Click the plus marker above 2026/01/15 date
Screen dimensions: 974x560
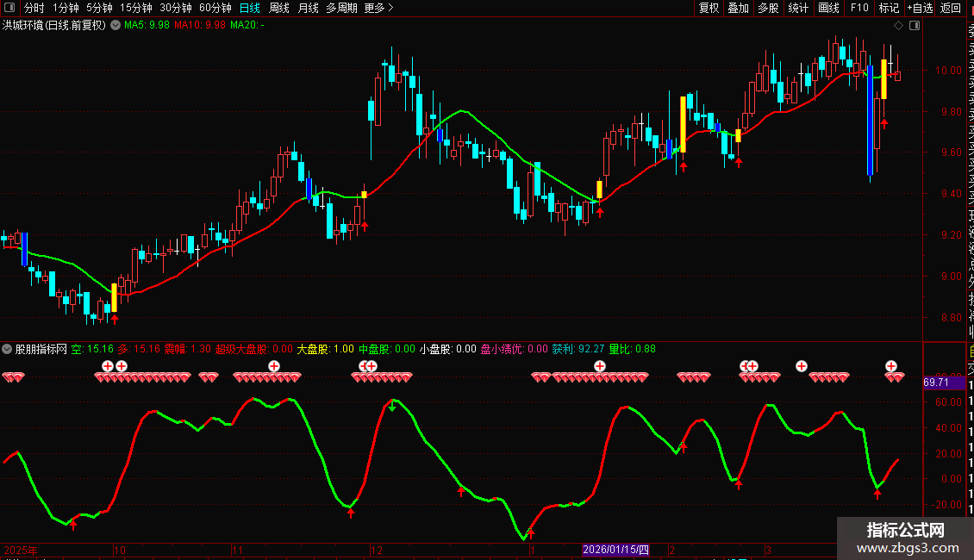(x=599, y=366)
